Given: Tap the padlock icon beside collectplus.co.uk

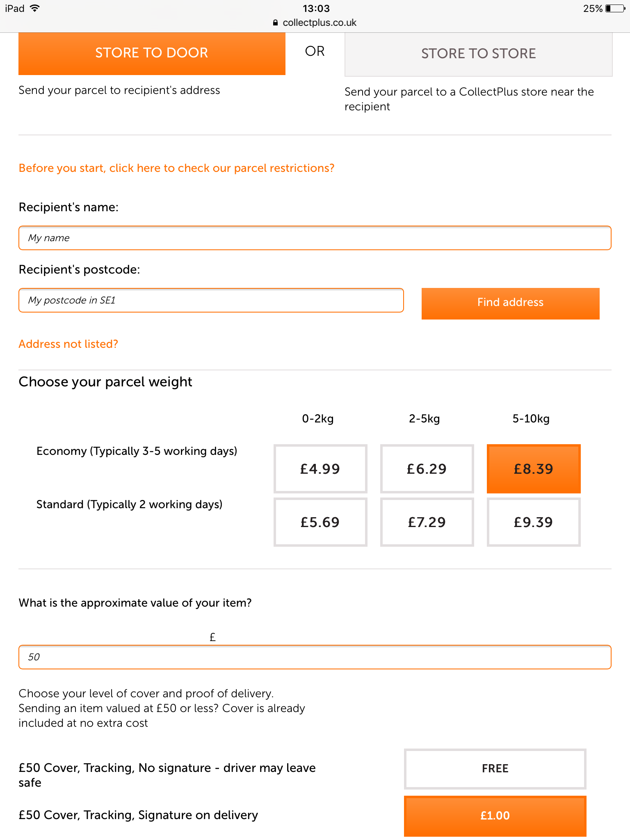Looking at the screenshot, I should coord(275,23).
